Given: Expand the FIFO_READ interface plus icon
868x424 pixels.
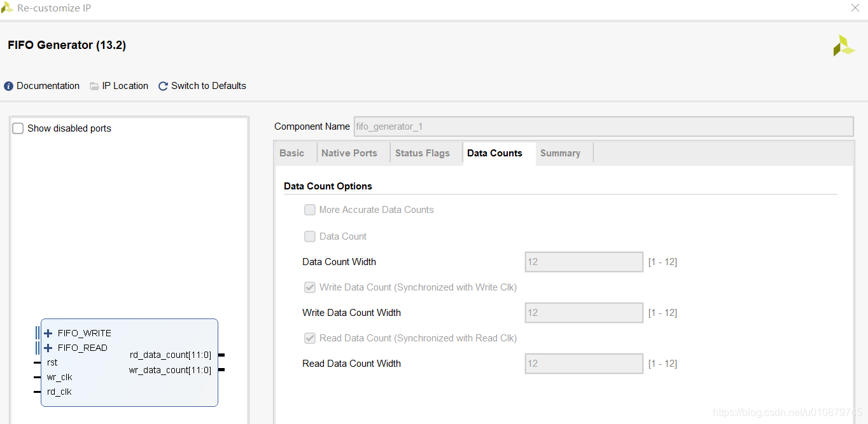Looking at the screenshot, I should pos(48,348).
